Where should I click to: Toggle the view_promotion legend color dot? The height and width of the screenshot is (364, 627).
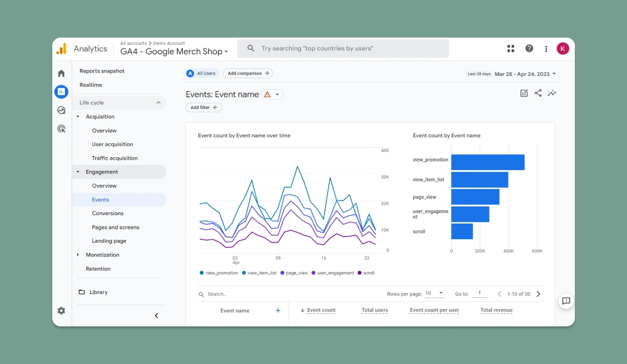pos(202,273)
